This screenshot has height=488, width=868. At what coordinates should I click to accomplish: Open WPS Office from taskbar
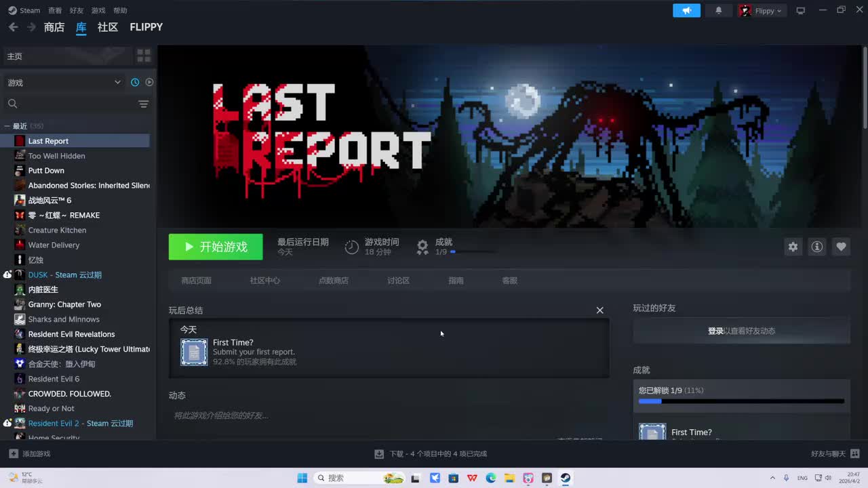472,478
